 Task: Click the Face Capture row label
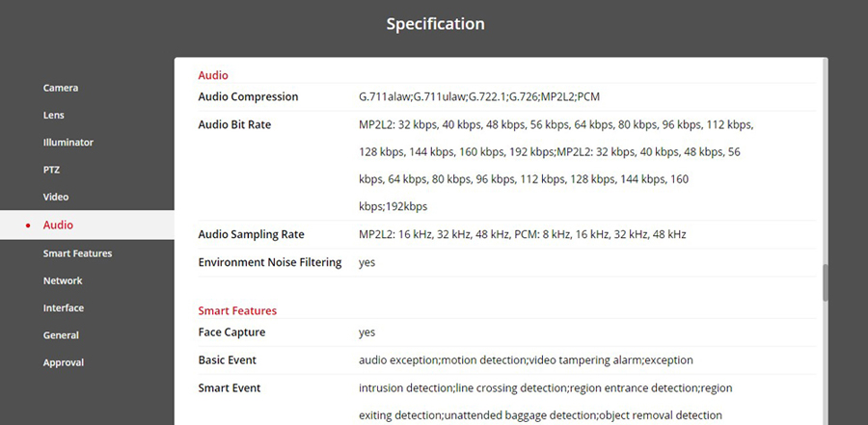[x=231, y=332]
